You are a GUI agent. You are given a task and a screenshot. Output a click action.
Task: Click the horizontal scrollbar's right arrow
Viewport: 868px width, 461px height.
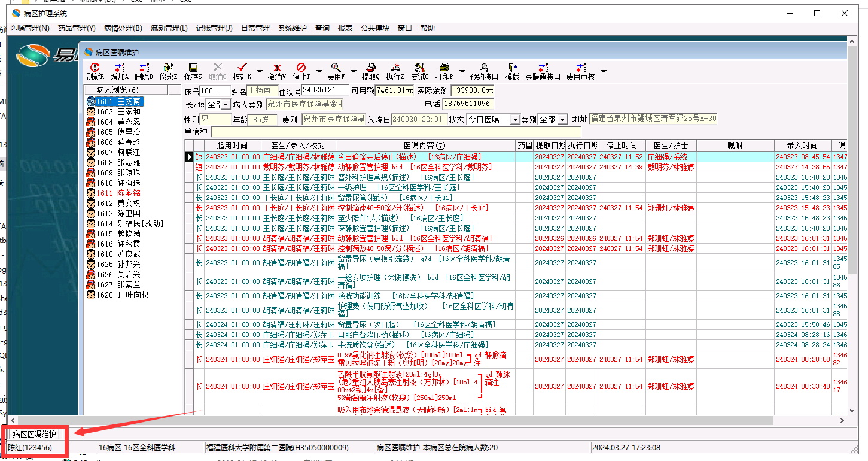(843, 421)
